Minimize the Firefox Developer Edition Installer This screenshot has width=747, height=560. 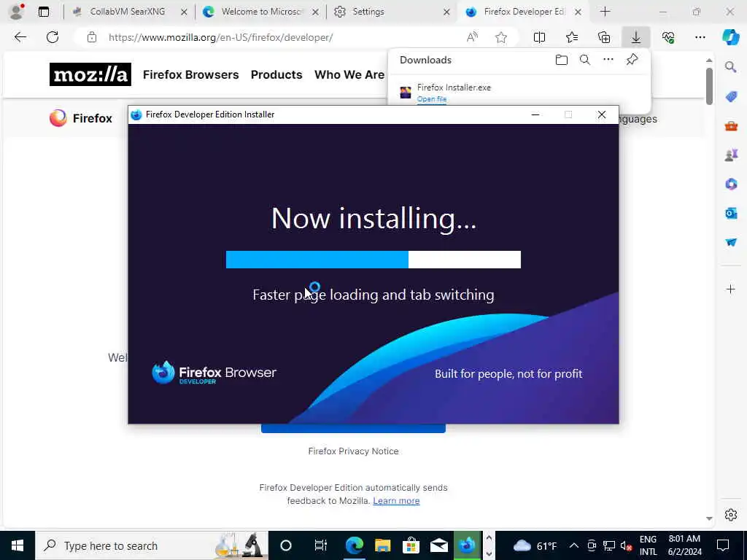[x=535, y=114]
